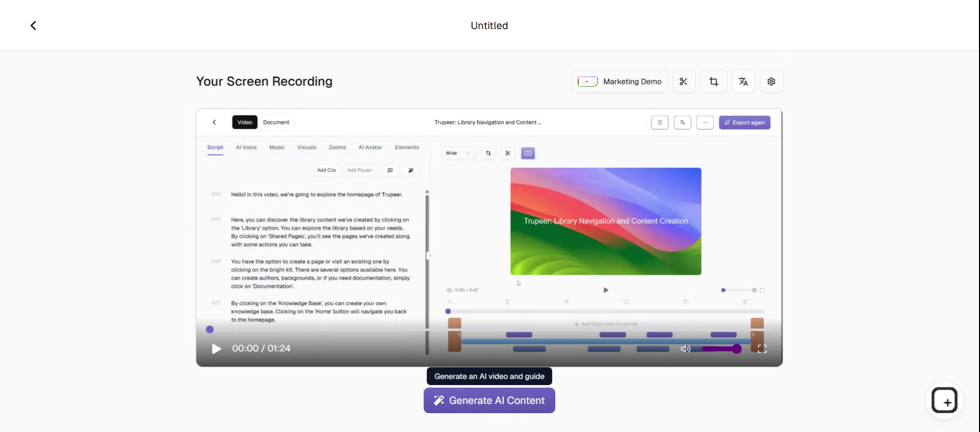This screenshot has height=432, width=980.
Task: Click the 'Your Screen Recording' heading
Action: point(264,82)
